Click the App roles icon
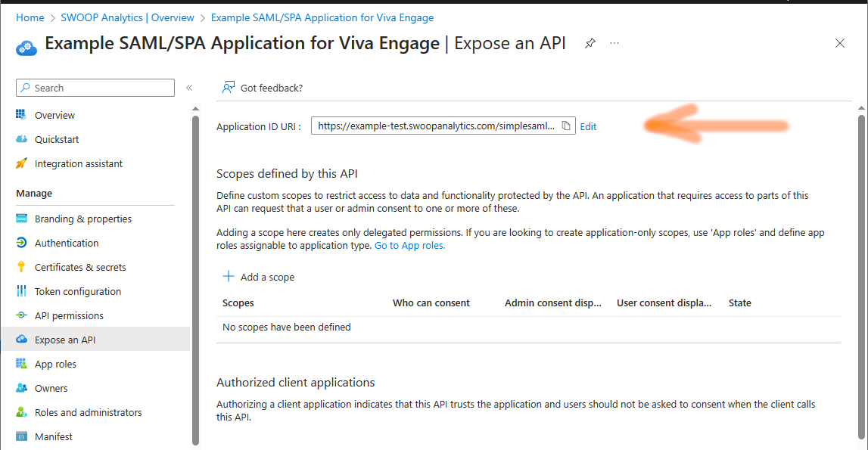 21,364
